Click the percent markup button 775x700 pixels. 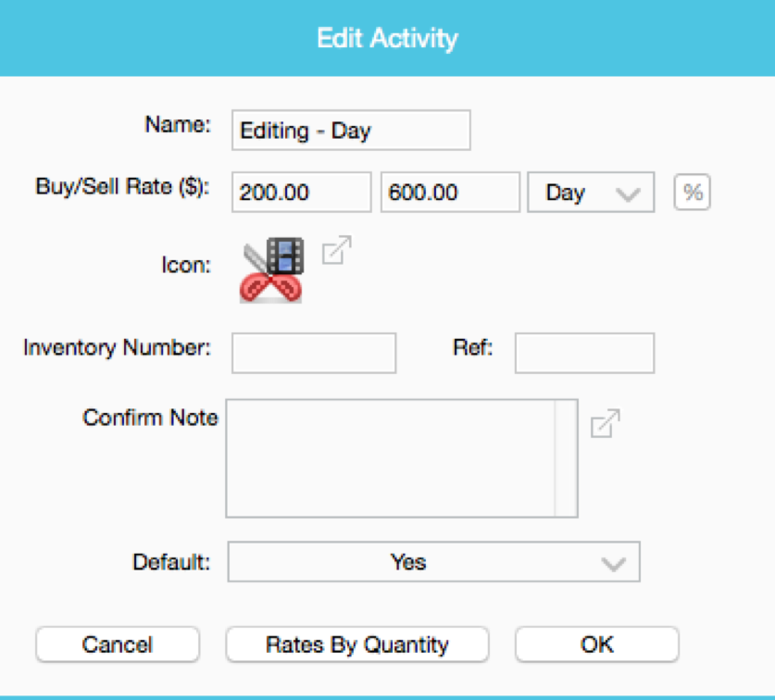coord(692,192)
